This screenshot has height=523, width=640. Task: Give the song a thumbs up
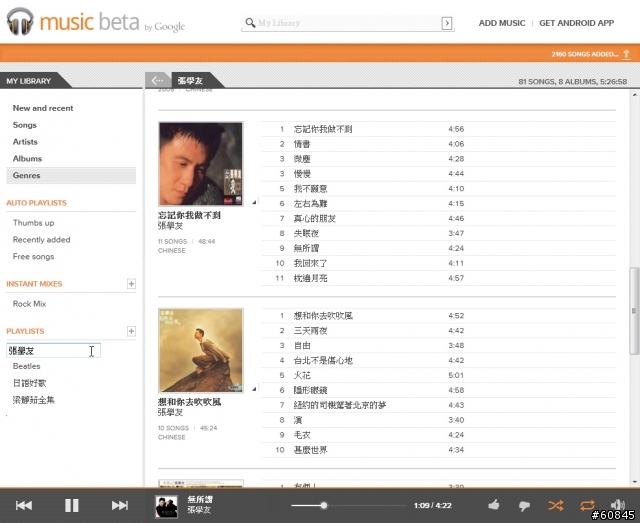[x=494, y=505]
